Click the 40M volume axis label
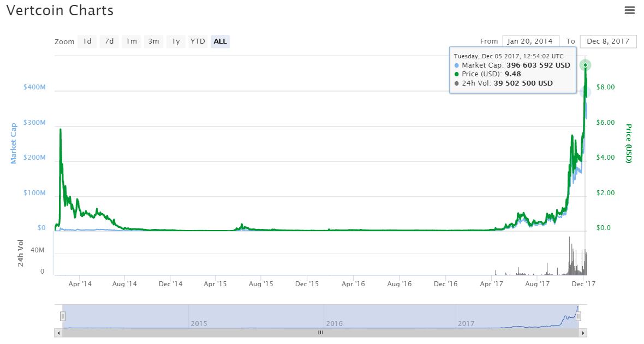644x344 pixels. tap(37, 250)
